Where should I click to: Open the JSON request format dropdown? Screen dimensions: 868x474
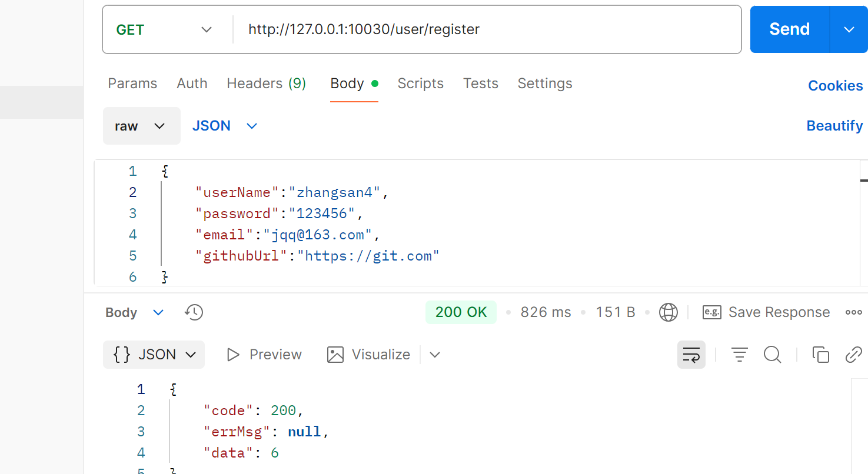[x=225, y=126]
